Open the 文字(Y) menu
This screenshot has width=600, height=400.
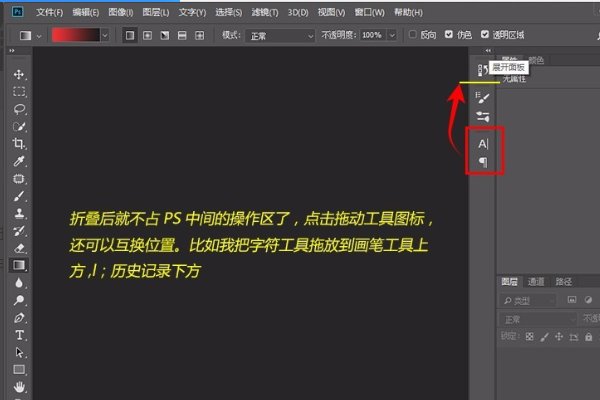(192, 12)
